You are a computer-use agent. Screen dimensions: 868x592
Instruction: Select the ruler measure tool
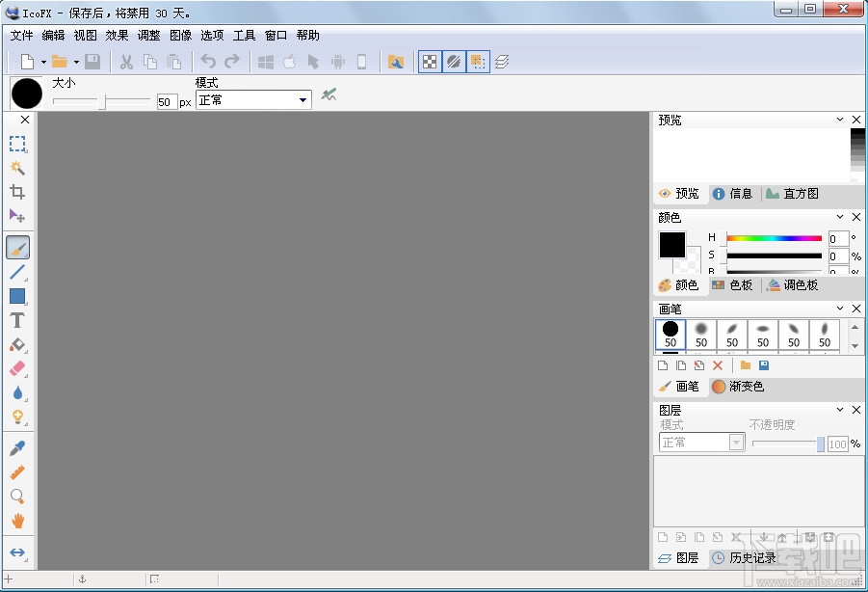tap(17, 471)
